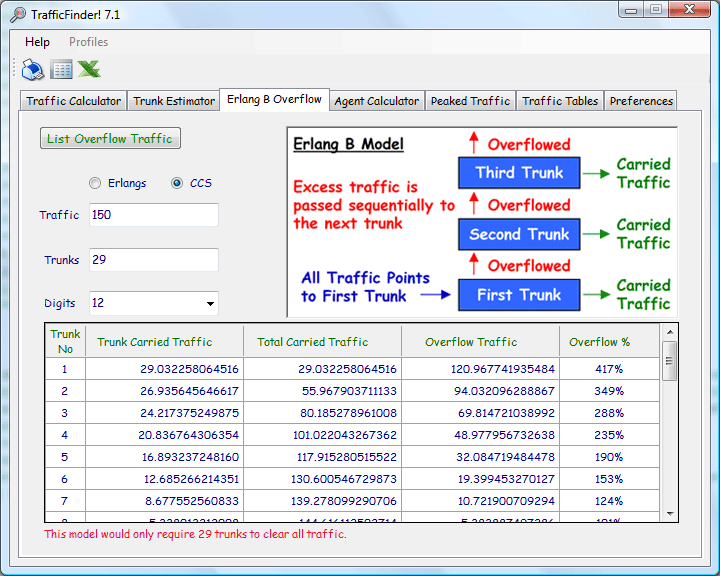This screenshot has width=720, height=576.
Task: Open the Traffic Tables tab
Action: pos(560,101)
